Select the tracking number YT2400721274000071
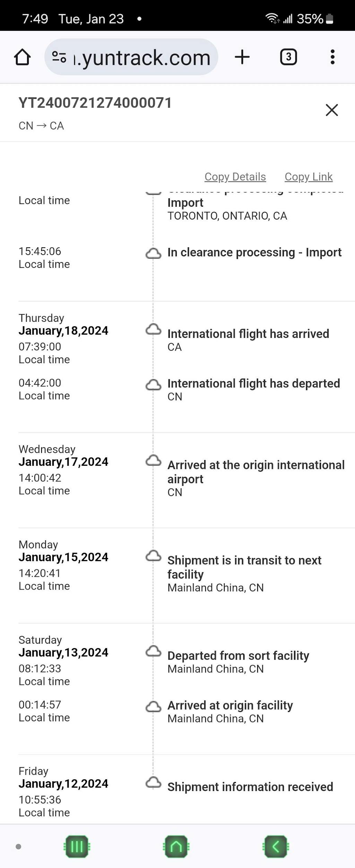The height and width of the screenshot is (868, 355). point(95,103)
